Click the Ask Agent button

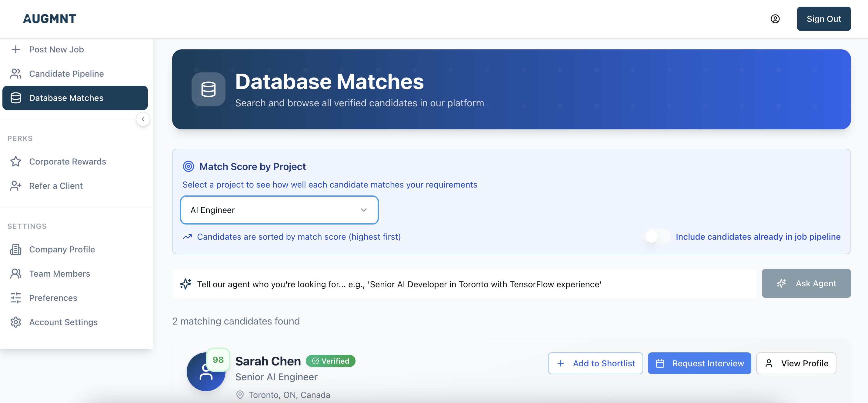point(806,283)
